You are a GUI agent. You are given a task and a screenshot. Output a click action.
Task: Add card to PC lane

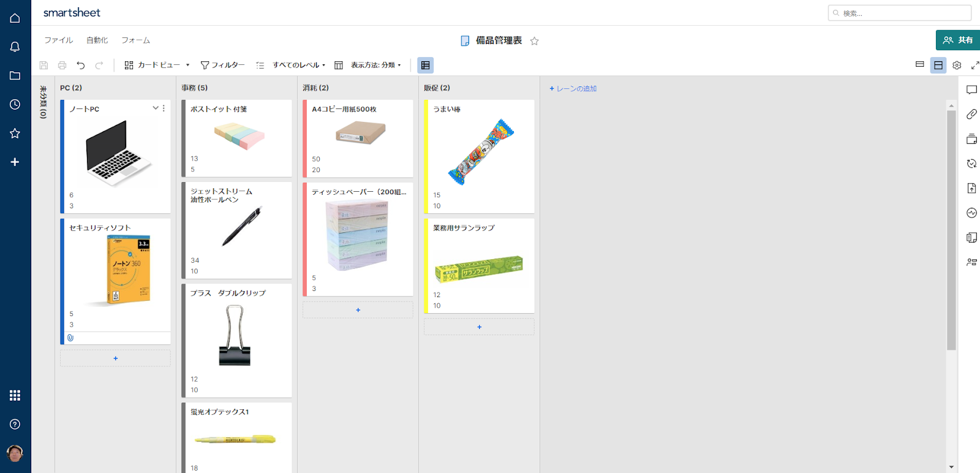pyautogui.click(x=116, y=358)
